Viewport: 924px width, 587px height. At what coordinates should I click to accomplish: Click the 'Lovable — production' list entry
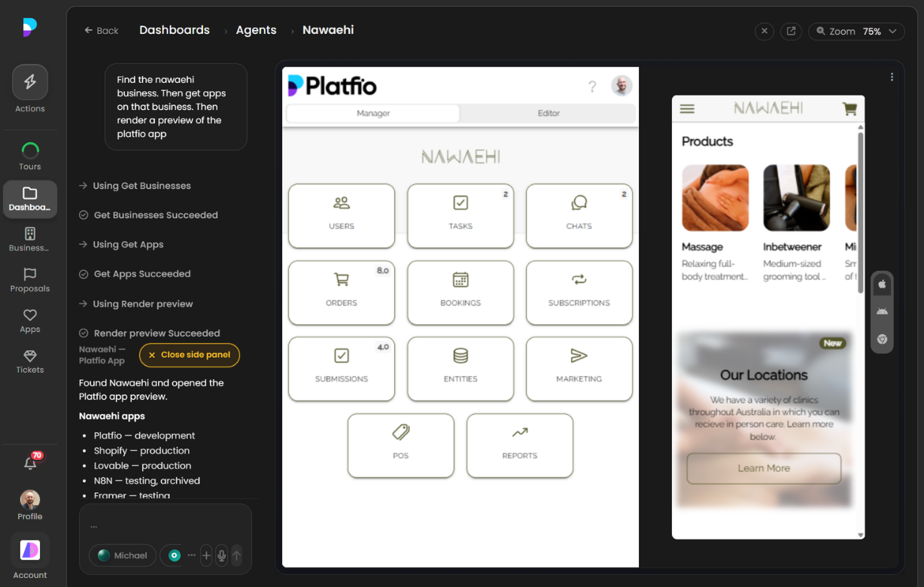(142, 466)
